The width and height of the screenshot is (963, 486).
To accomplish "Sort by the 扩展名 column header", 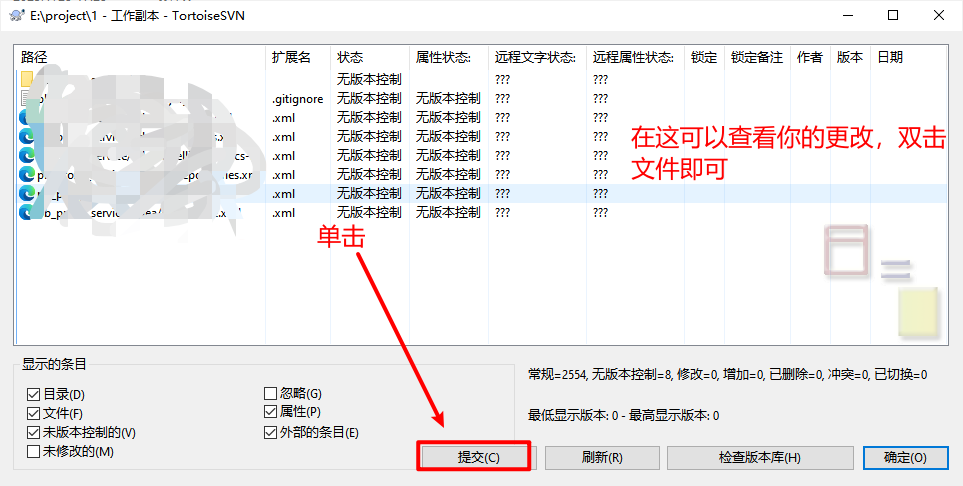I will click(x=298, y=57).
